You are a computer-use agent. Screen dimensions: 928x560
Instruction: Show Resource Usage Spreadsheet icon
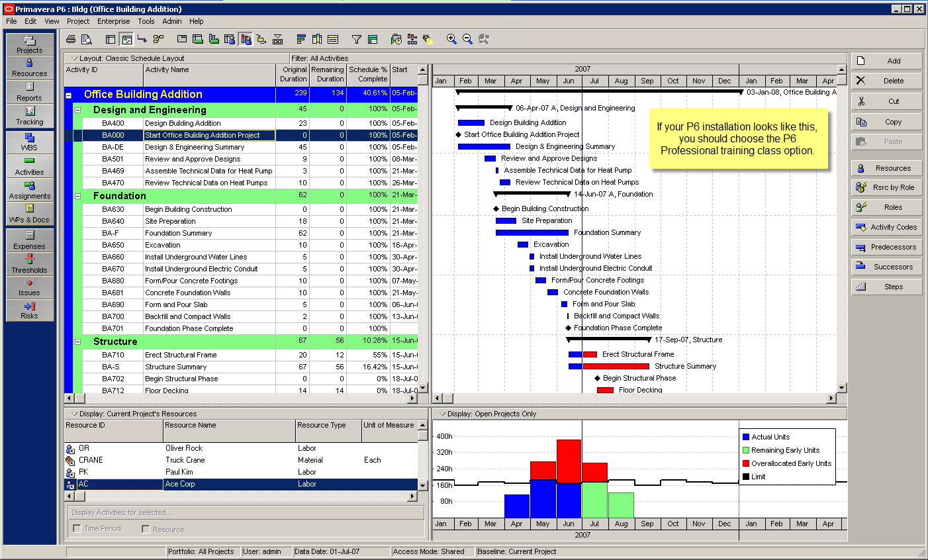click(230, 40)
